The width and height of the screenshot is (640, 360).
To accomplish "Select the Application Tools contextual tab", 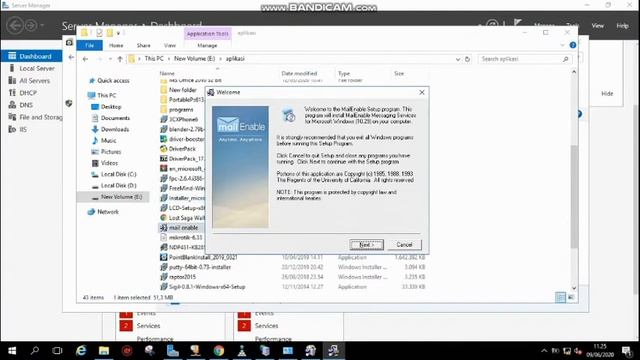I will pyautogui.click(x=207, y=33).
